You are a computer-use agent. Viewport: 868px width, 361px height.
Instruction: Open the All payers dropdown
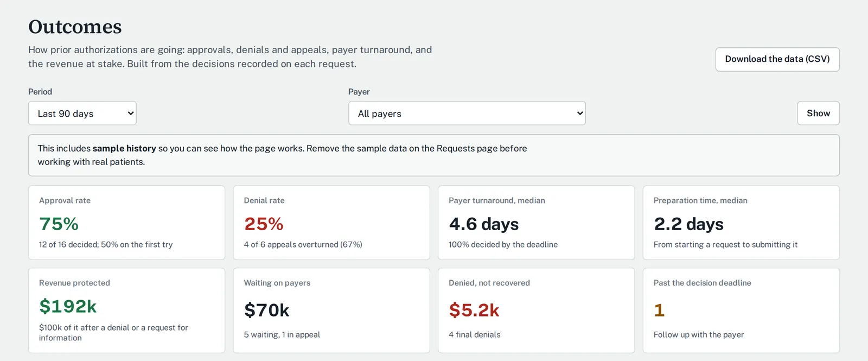[467, 113]
